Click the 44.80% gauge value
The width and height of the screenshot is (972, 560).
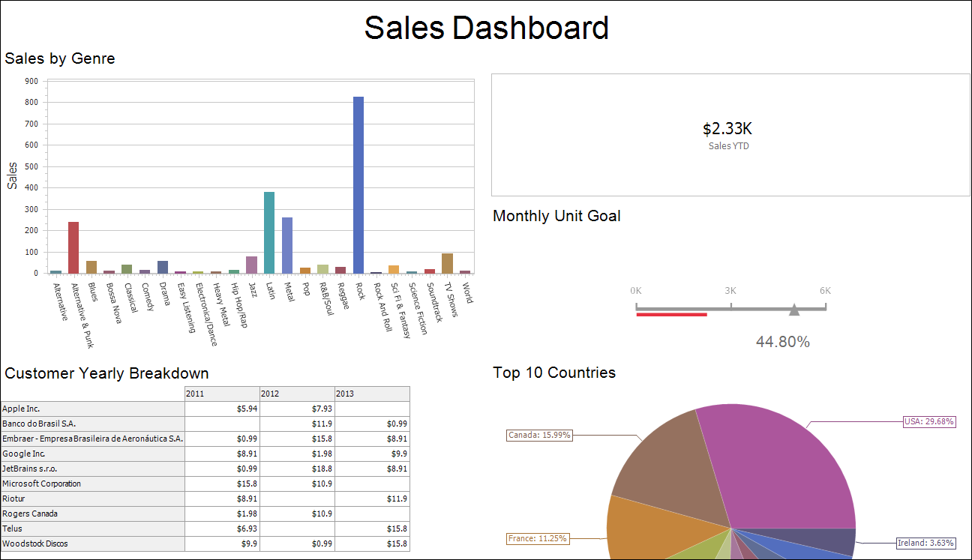[x=783, y=342]
